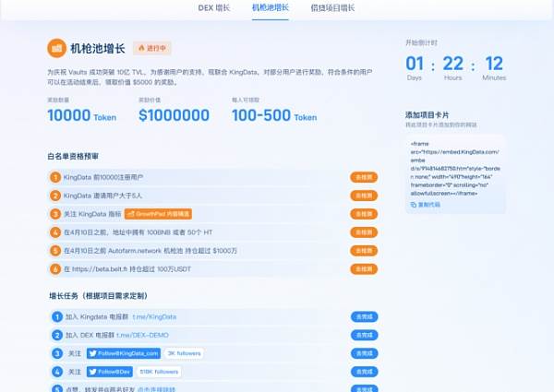Image resolution: width=554 pixels, height=392 pixels.
Task: Click the orange button for Autofarm.network 机枪池 row
Action: pyautogui.click(x=364, y=251)
